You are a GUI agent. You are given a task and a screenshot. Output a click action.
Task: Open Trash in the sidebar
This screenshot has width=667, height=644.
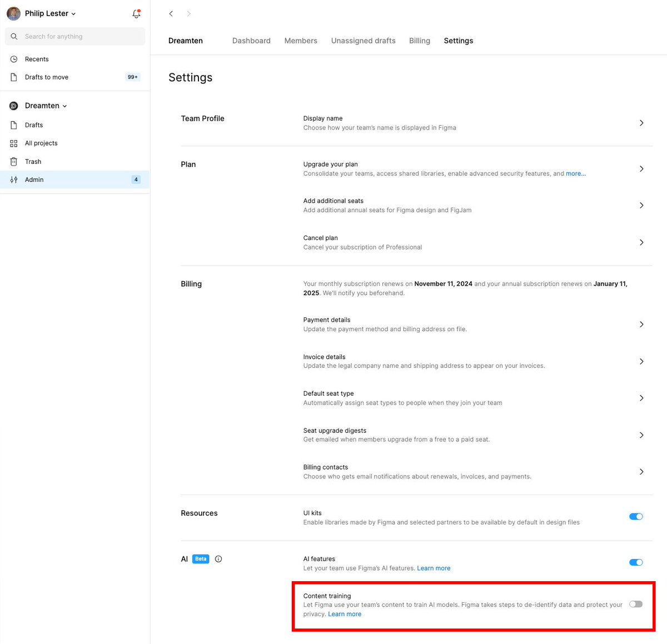pyautogui.click(x=75, y=162)
